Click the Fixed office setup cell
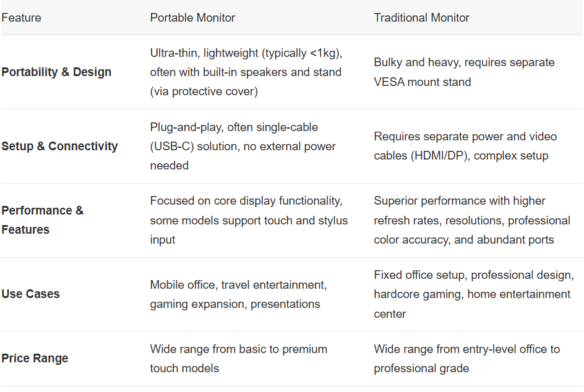 (x=473, y=294)
